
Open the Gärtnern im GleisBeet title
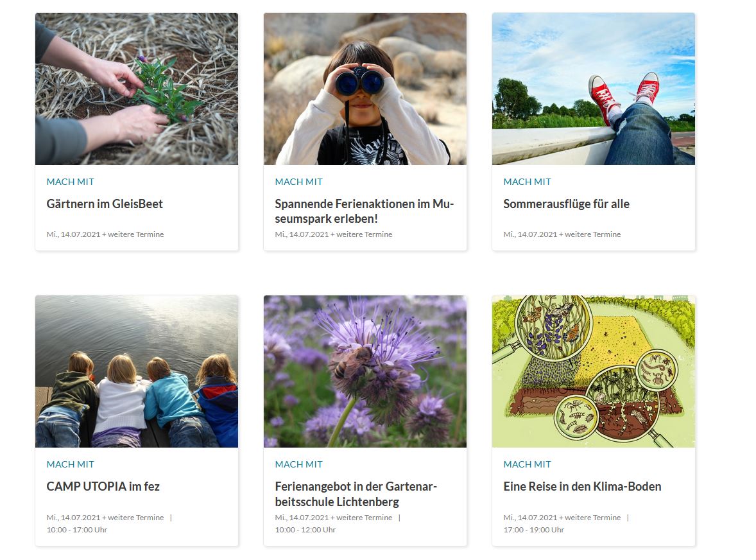click(105, 204)
